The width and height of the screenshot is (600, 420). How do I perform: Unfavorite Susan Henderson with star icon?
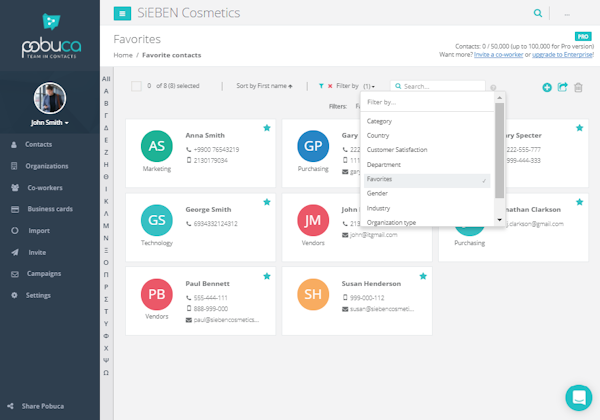[423, 276]
